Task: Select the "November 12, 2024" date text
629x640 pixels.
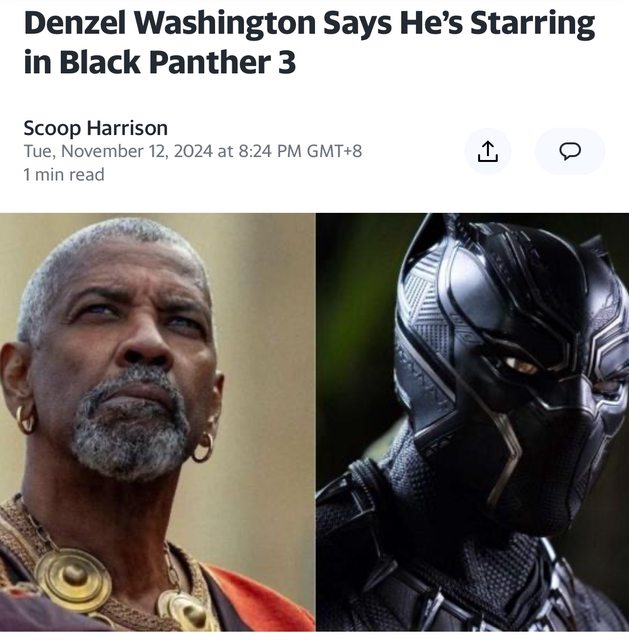Action: point(137,151)
